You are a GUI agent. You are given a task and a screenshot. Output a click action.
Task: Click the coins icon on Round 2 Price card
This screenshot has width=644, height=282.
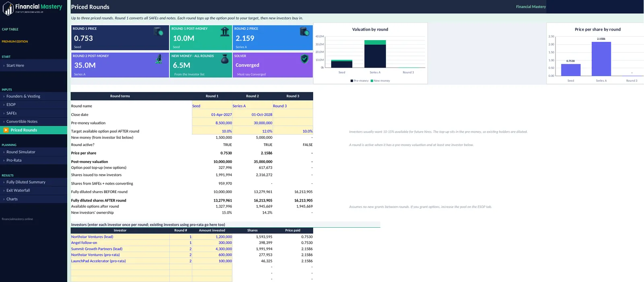[x=305, y=31]
